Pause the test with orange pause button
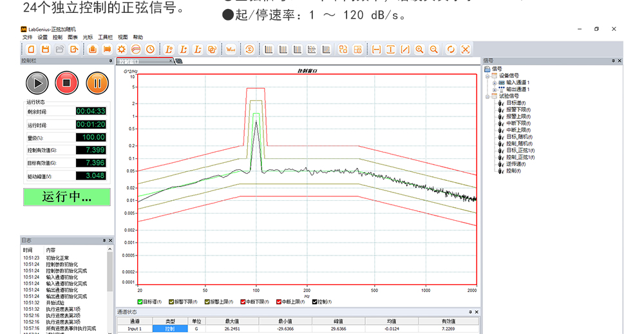The width and height of the screenshot is (644, 334). [97, 82]
